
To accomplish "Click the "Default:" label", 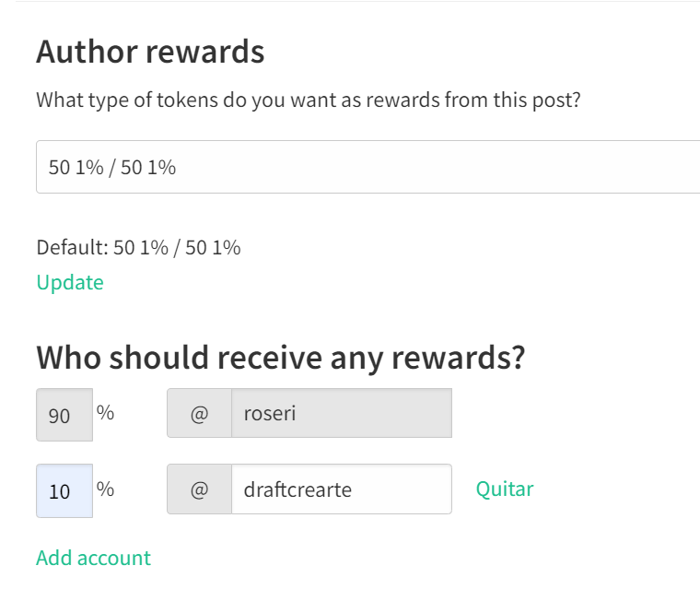I will (x=72, y=247).
